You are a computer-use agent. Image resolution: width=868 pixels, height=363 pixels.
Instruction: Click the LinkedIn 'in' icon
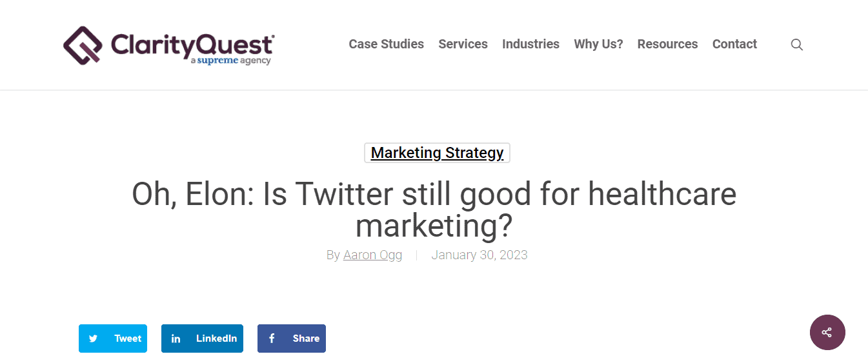coord(176,338)
